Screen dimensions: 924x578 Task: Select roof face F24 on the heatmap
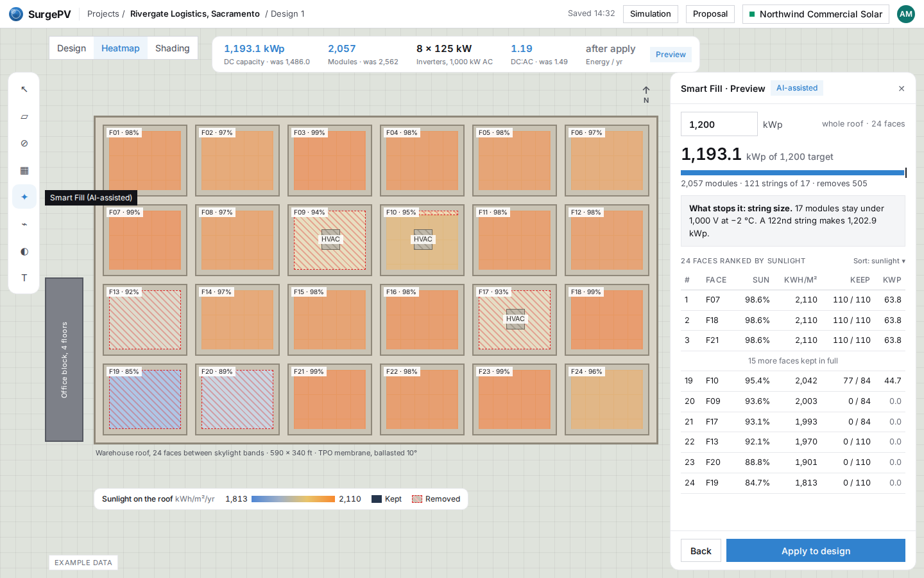pos(607,399)
